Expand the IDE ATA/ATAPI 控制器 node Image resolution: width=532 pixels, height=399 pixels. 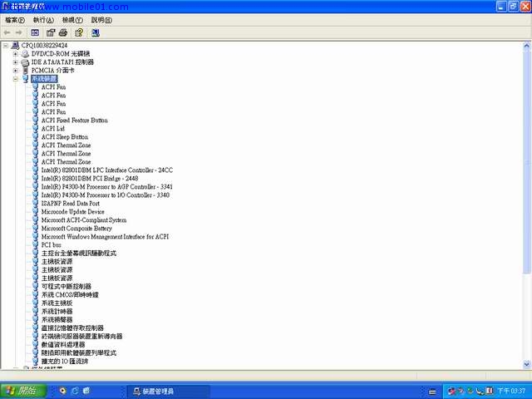coord(15,62)
